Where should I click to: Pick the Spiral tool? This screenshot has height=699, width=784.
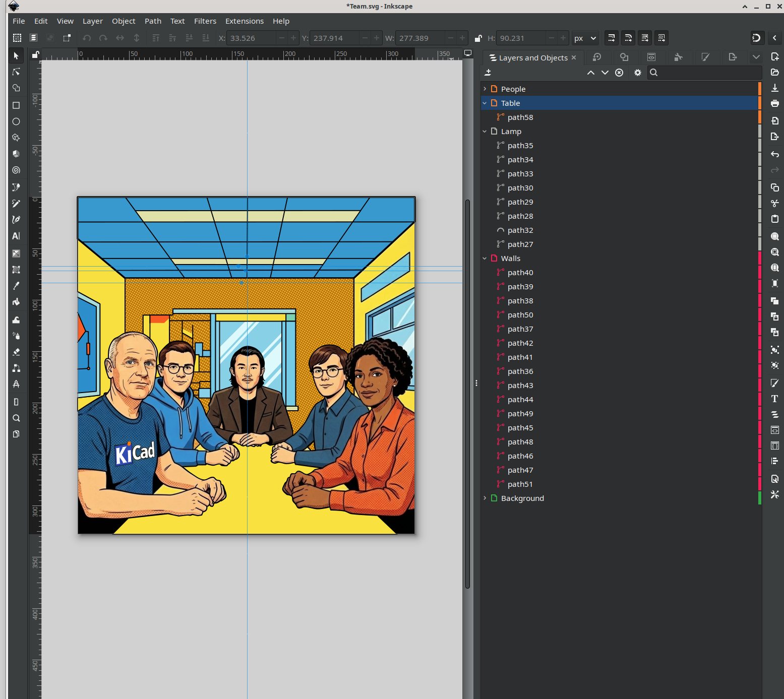pos(16,170)
